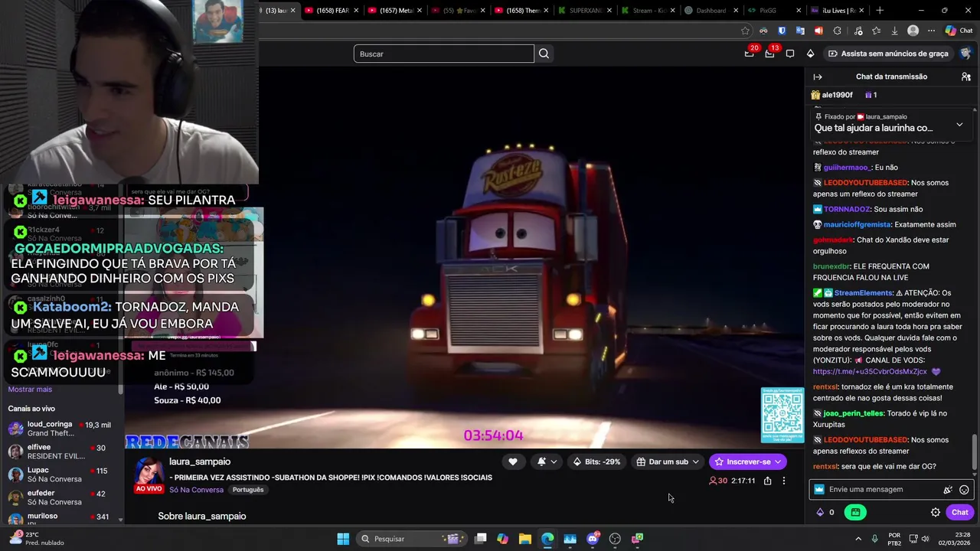The image size is (980, 551).
Task: Click laura_sampaio streamer avatar
Action: click(x=149, y=474)
